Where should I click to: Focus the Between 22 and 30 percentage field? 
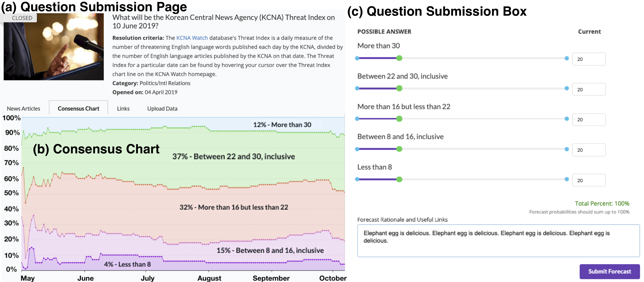[589, 89]
